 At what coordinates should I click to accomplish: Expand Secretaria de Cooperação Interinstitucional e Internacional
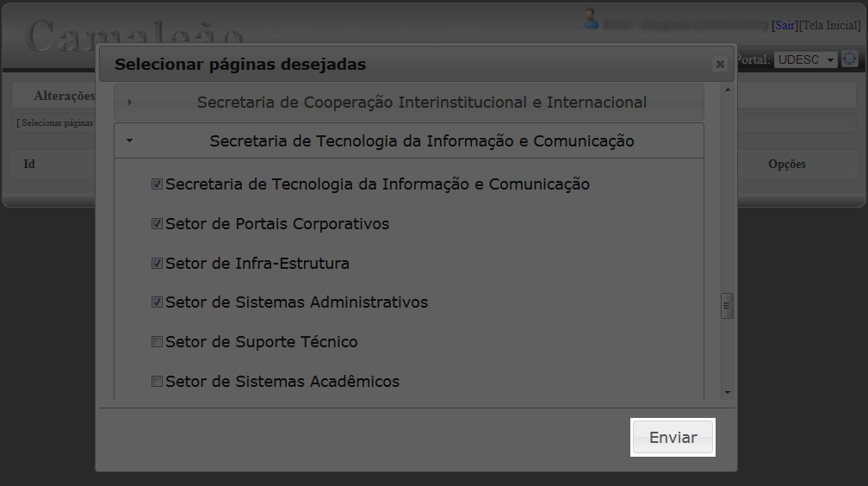(408, 102)
